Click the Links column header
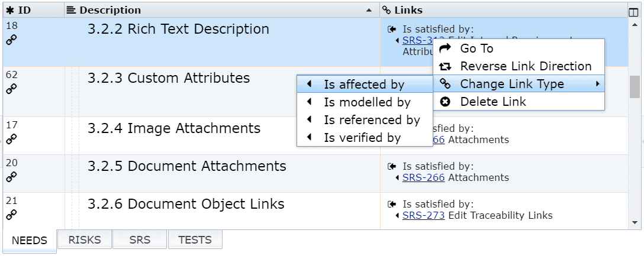Viewport: 644px width, 256px height. coord(504,10)
